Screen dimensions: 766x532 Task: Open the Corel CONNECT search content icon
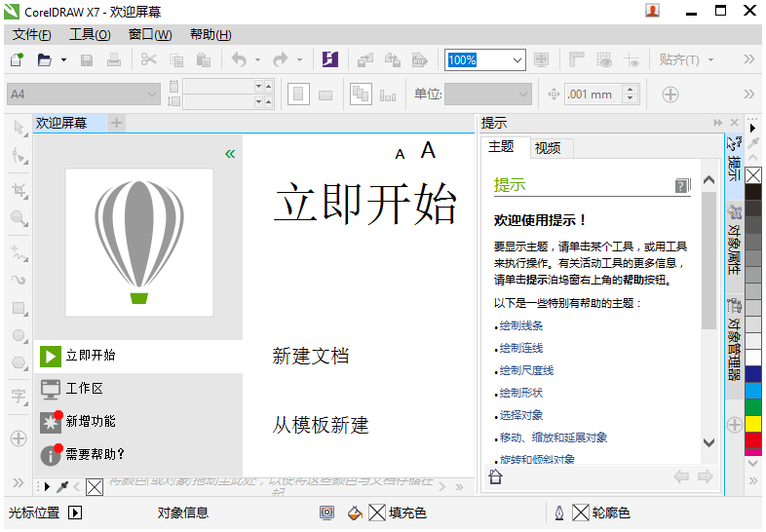click(330, 59)
